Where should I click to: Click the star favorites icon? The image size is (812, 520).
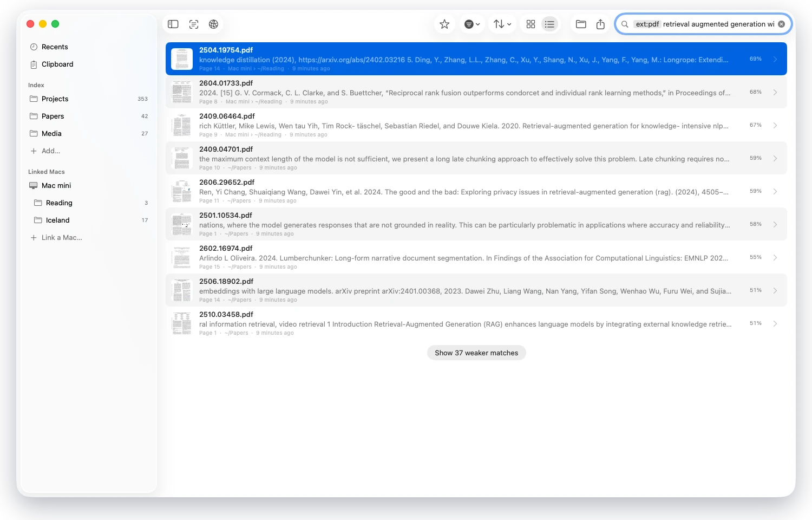tap(444, 24)
